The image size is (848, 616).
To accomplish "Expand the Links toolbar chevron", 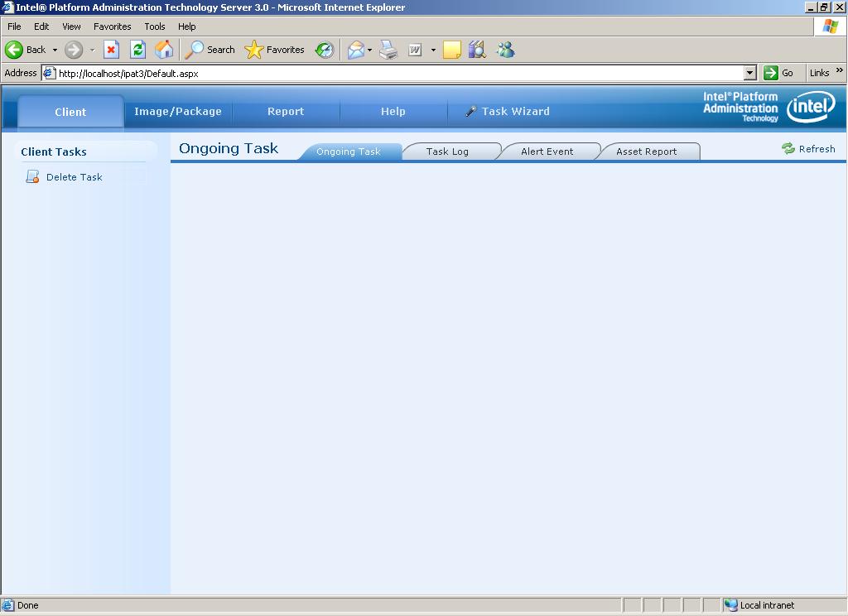I will coord(839,70).
